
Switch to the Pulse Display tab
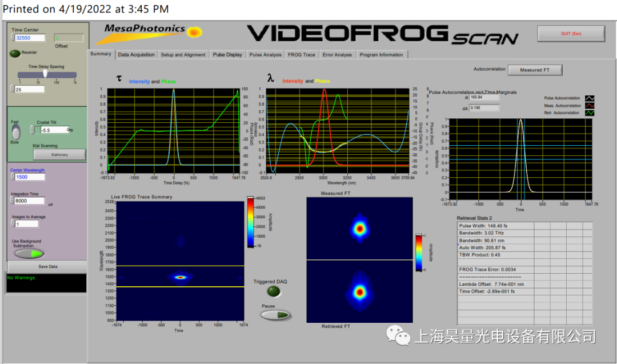click(227, 55)
